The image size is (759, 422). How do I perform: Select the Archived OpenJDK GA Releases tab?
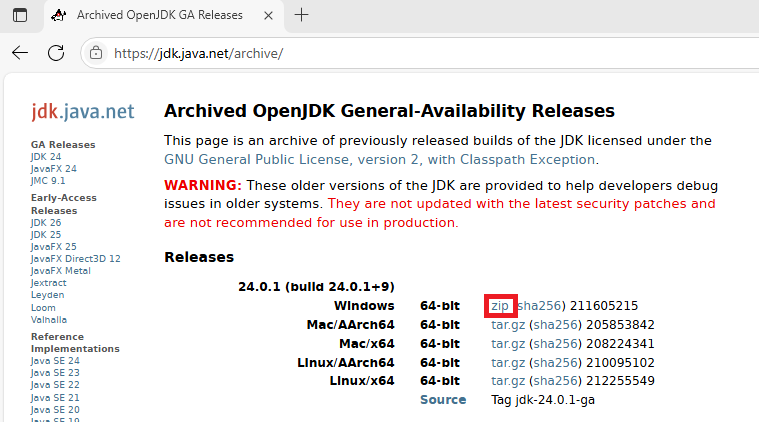[160, 15]
